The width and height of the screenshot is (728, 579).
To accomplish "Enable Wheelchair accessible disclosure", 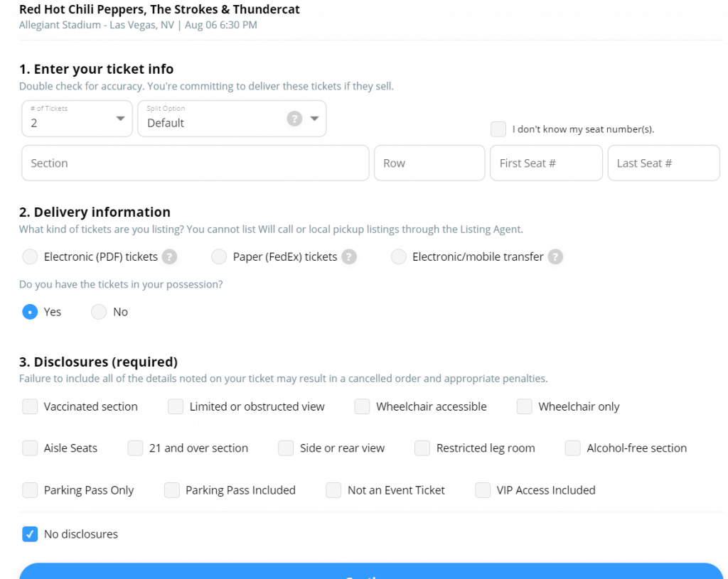I will pos(362,406).
